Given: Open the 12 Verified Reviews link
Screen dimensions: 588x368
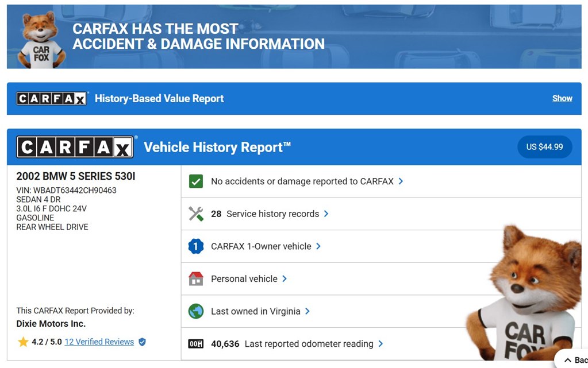Looking at the screenshot, I should pyautogui.click(x=99, y=342).
